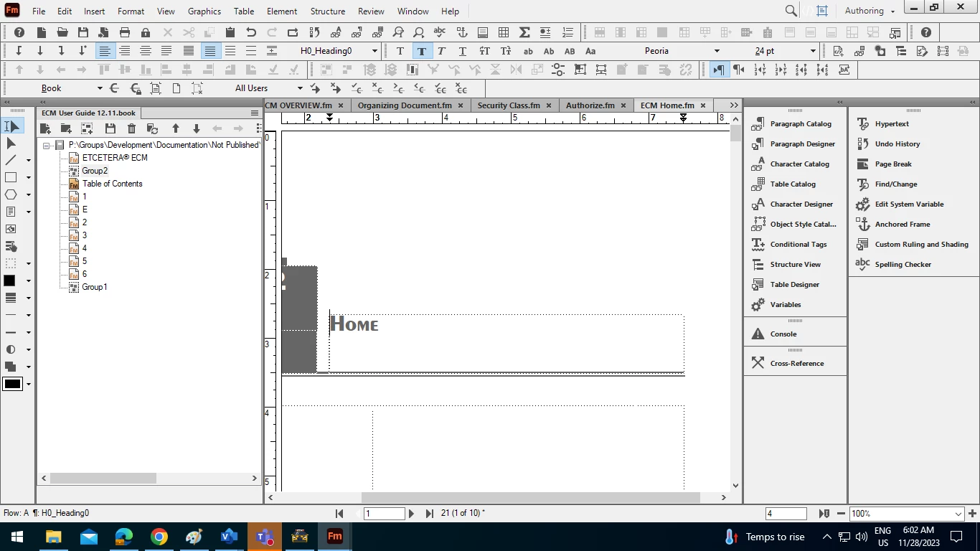980x551 pixels.
Task: Open the Help question-mark icon in the toolbar
Action: (19, 32)
